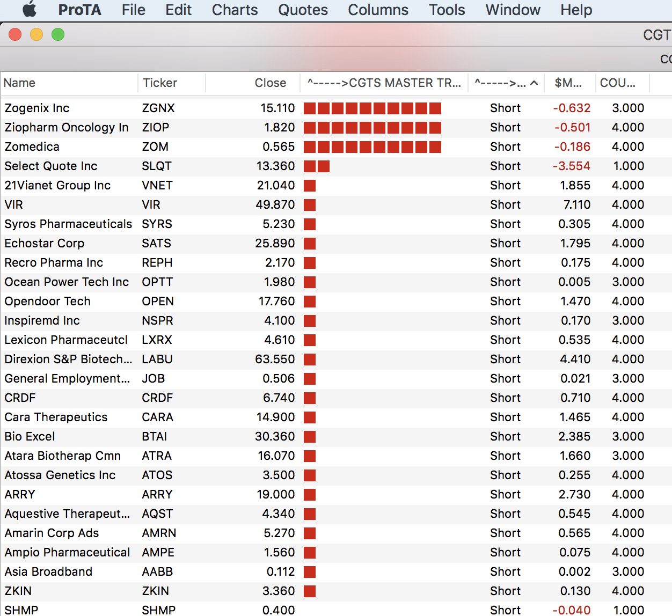Image resolution: width=672 pixels, height=616 pixels.
Task: Select the Lexicon Pharmaceutcl row
Action: (336, 340)
